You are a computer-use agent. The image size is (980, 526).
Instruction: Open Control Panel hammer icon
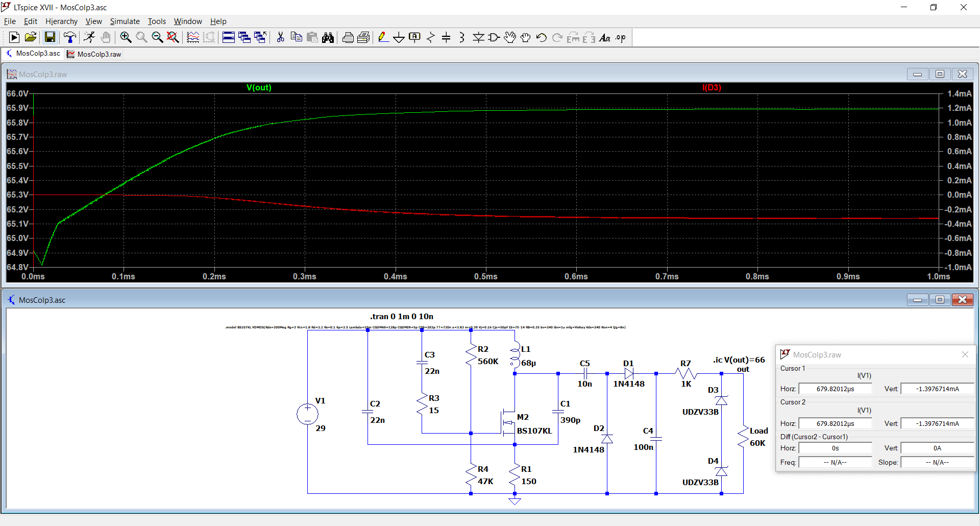click(x=70, y=37)
